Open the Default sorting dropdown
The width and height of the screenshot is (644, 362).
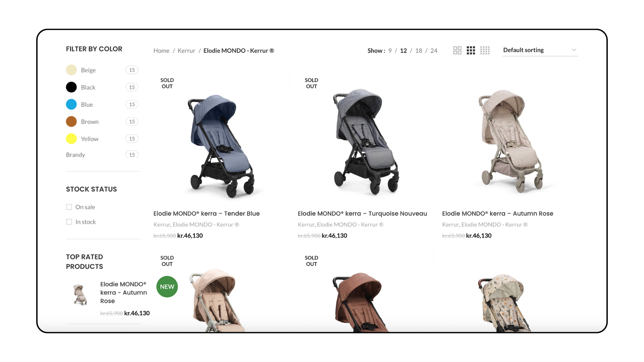[x=540, y=50]
